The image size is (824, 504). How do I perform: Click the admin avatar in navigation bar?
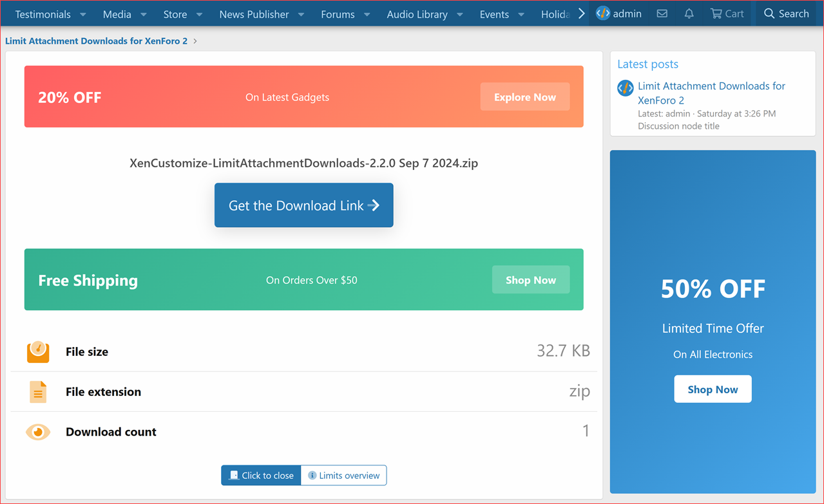(603, 14)
